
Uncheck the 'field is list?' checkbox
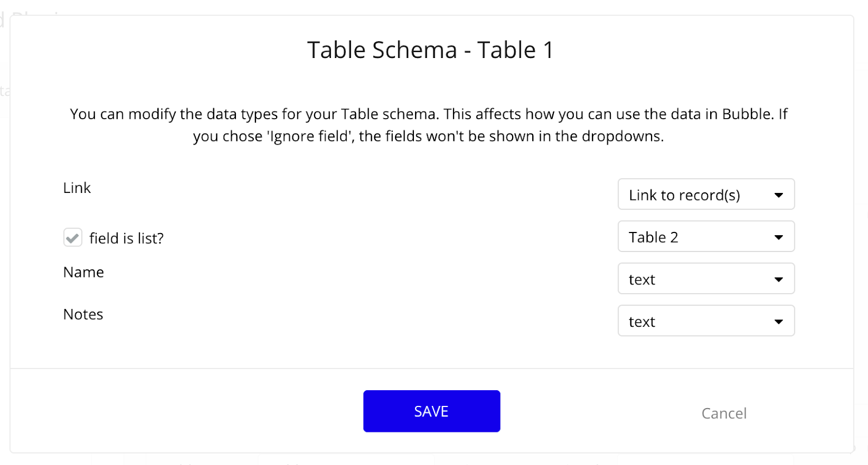point(73,237)
